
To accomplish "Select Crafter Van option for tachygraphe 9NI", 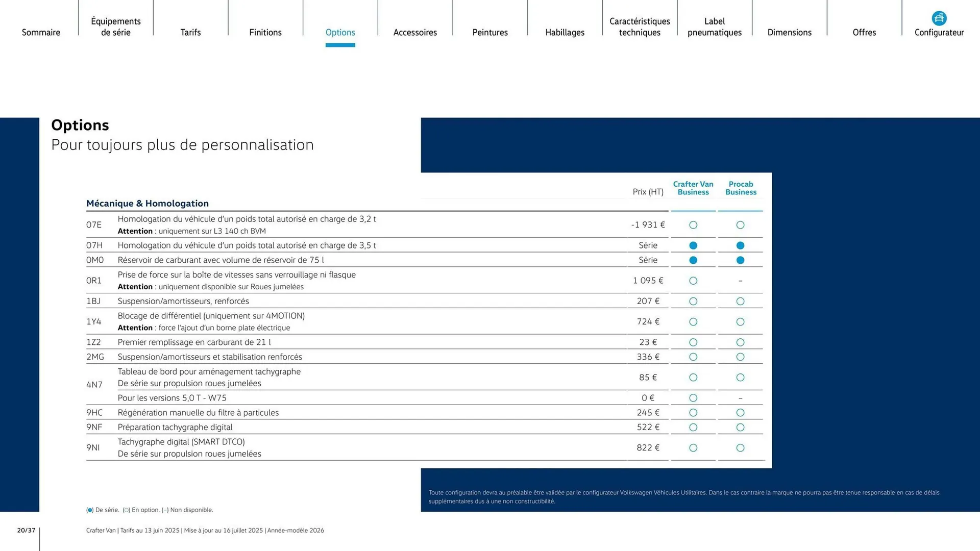I will point(693,447).
